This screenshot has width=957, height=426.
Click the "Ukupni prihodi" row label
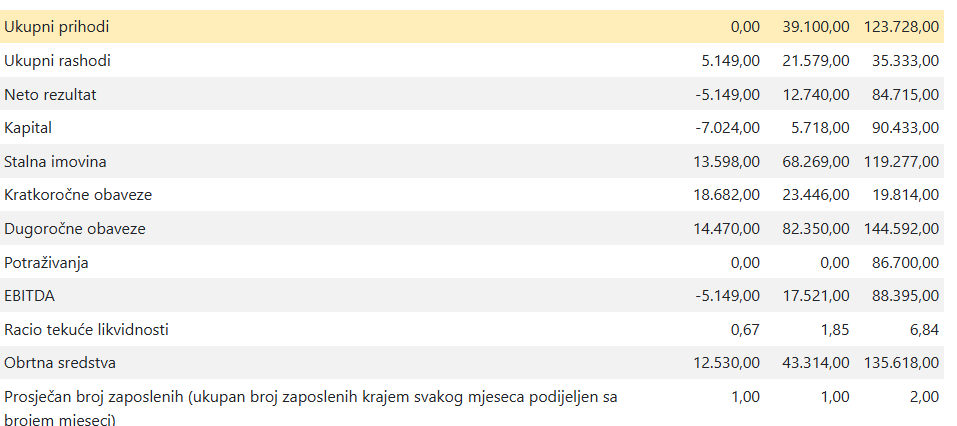pyautogui.click(x=57, y=26)
